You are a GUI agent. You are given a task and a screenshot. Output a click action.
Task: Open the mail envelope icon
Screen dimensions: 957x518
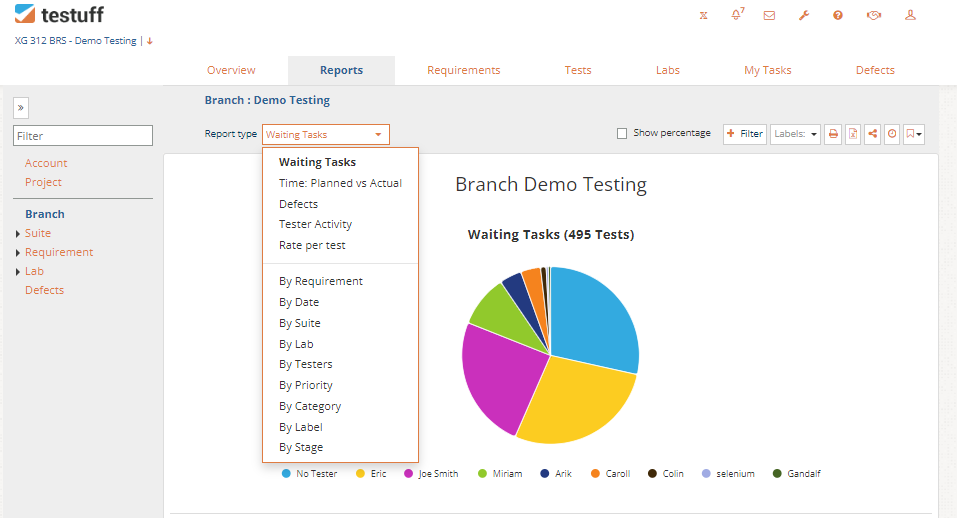tap(769, 15)
